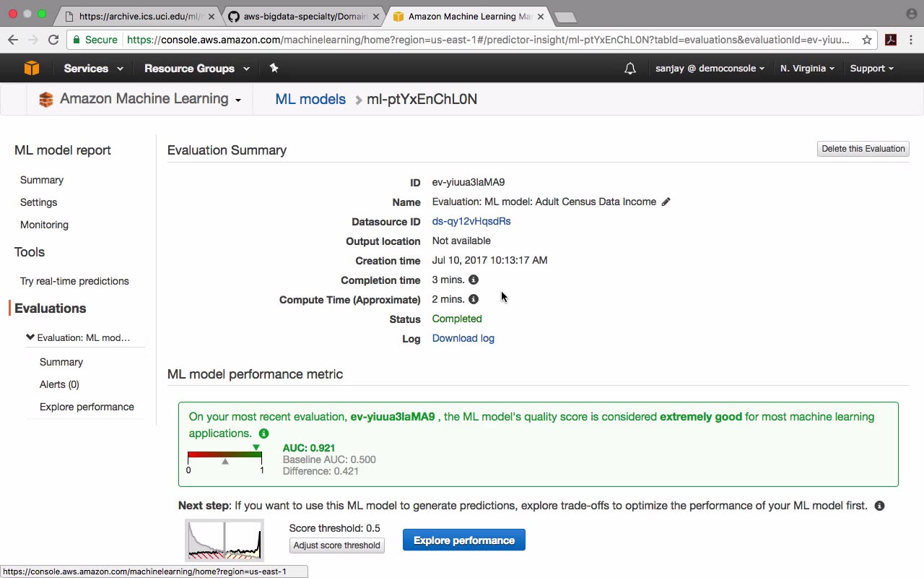The height and width of the screenshot is (578, 924).
Task: Close the archive.ics.uci.edu tab
Action: pos(212,16)
